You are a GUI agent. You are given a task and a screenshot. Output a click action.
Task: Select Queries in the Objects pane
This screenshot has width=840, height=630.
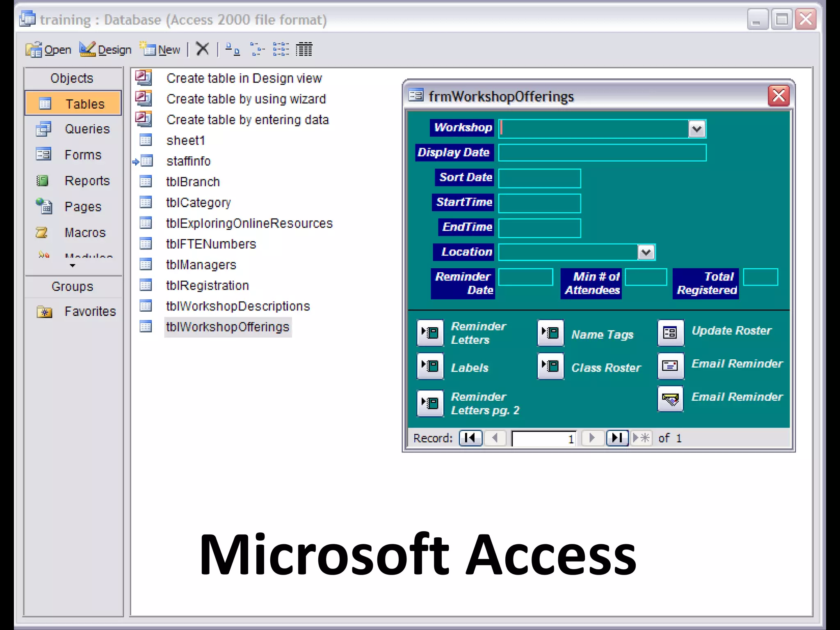87,129
